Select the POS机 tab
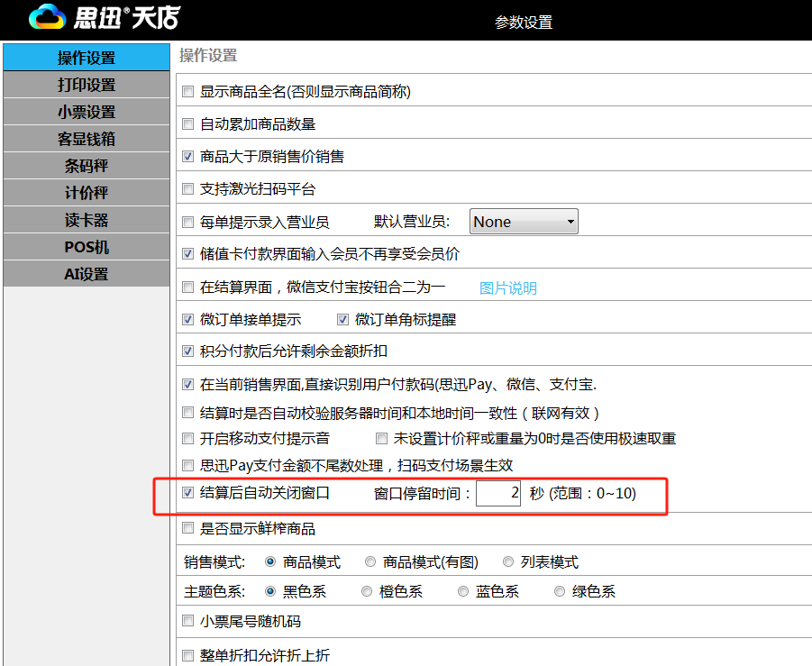The image size is (812, 666). [87, 247]
